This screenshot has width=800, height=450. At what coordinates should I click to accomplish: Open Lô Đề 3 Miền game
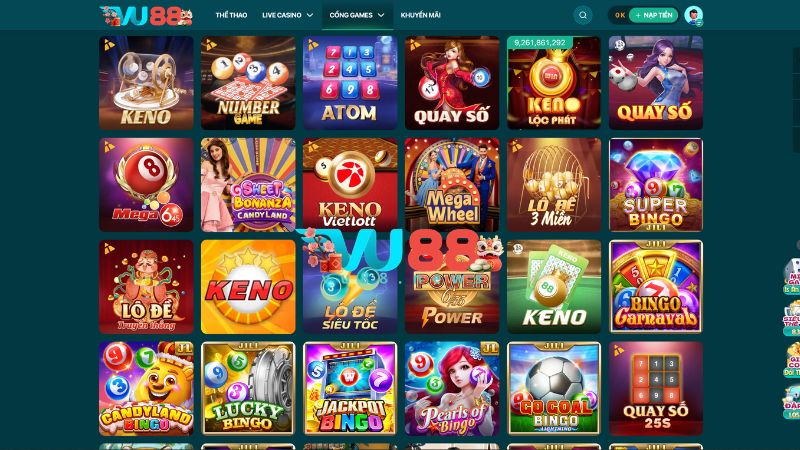pyautogui.click(x=554, y=185)
